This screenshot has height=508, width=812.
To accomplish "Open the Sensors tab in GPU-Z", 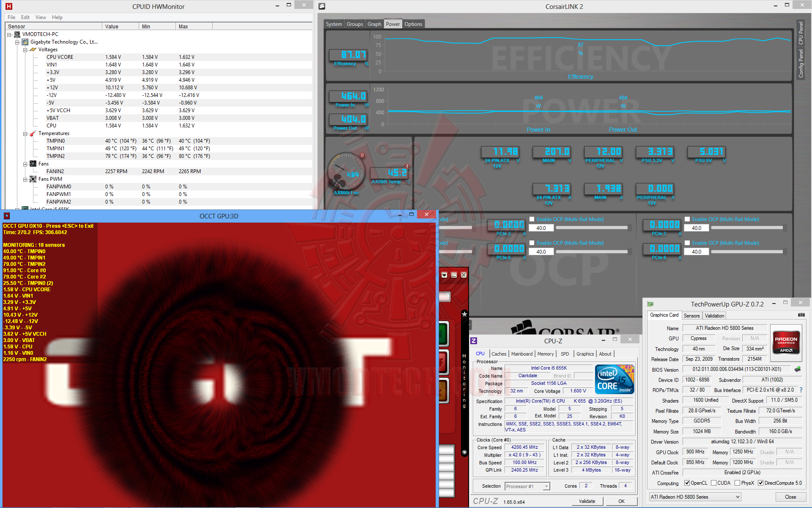I will pyautogui.click(x=691, y=316).
